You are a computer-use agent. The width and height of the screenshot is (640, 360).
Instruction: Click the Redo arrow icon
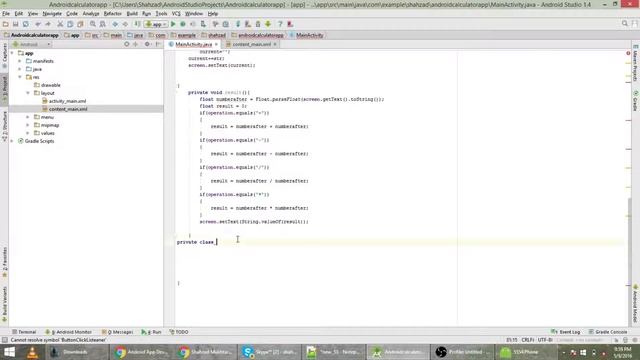point(48,24)
